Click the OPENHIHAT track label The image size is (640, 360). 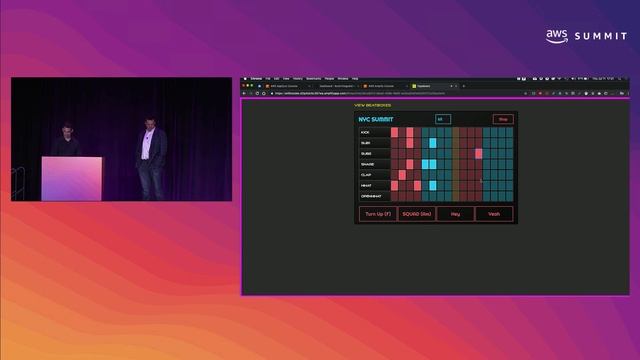point(374,196)
